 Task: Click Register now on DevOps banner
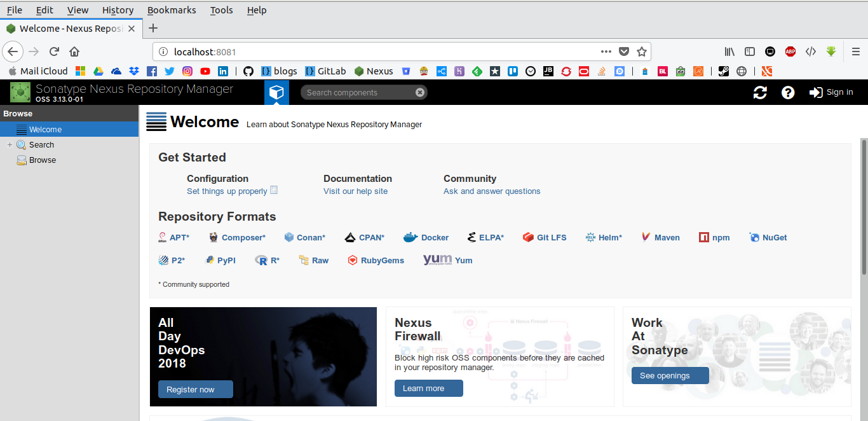click(x=196, y=389)
